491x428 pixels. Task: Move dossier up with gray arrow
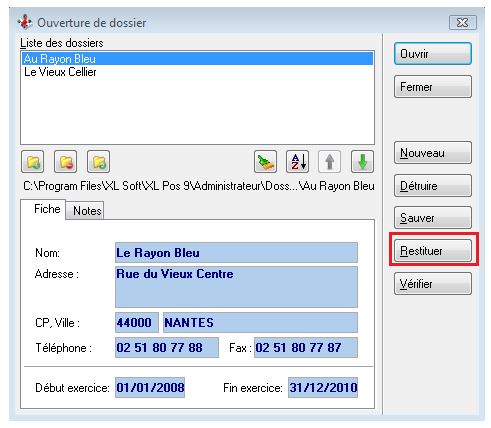click(x=330, y=162)
